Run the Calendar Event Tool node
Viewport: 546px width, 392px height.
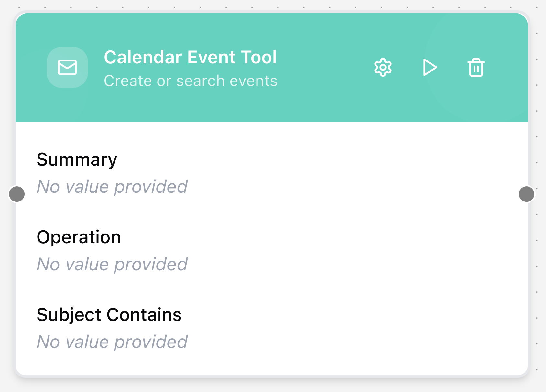click(430, 68)
